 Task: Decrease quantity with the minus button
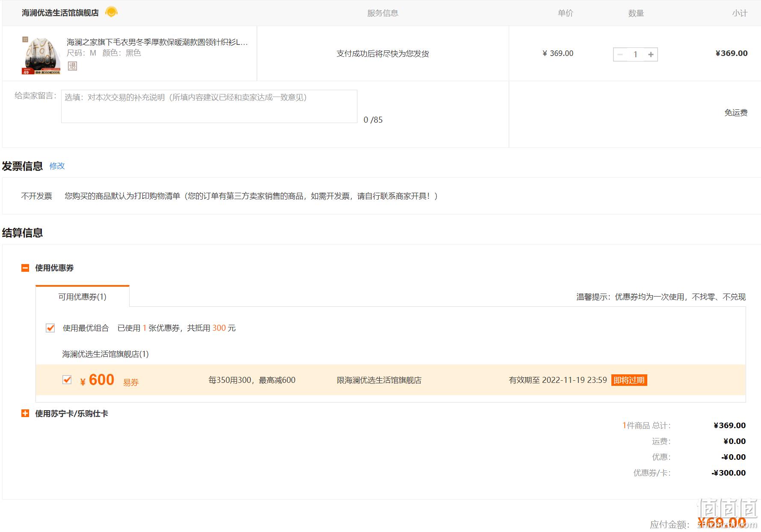click(620, 54)
